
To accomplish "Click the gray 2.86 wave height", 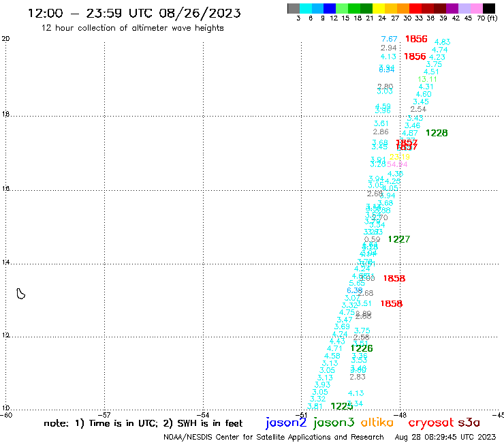I will coord(381,132).
